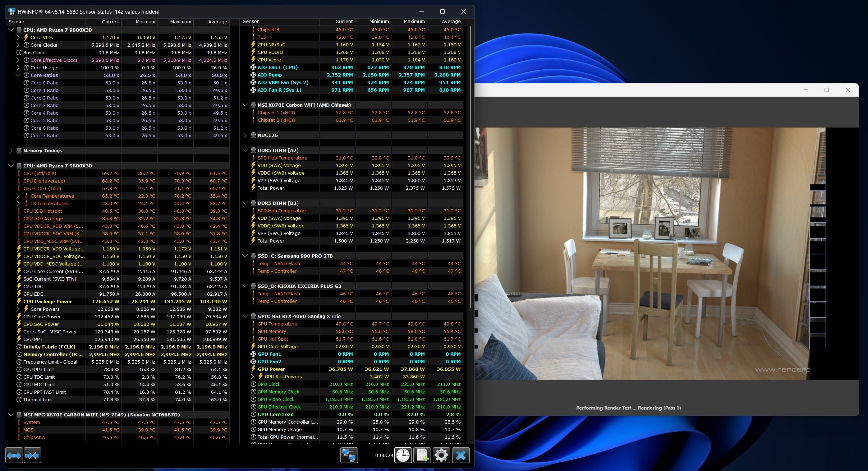Expand the NUC126 sensor group
The width and height of the screenshot is (868, 471).
tap(245, 135)
